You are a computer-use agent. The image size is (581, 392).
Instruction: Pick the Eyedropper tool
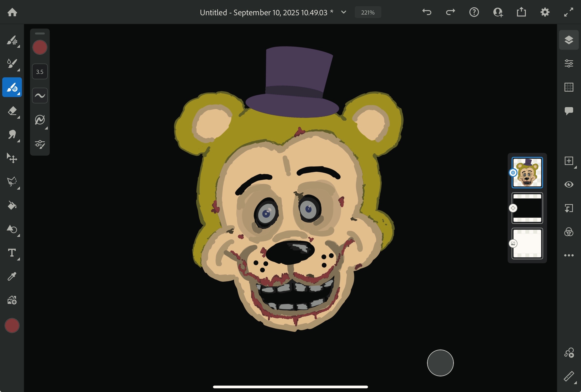coord(12,276)
